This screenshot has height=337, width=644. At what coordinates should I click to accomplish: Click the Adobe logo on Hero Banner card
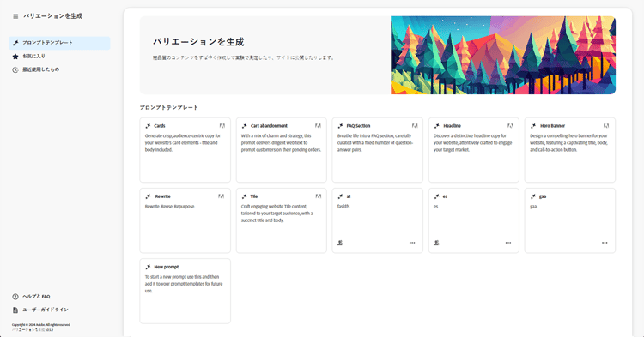coord(606,126)
